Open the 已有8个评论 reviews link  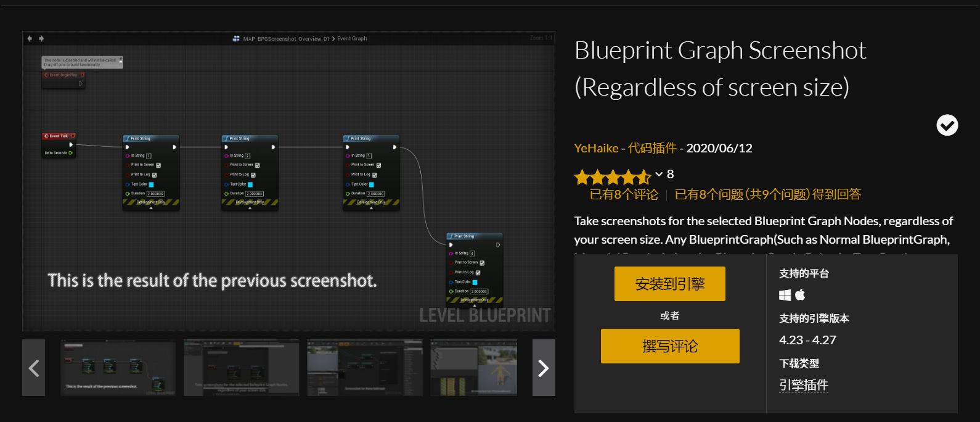click(x=624, y=194)
